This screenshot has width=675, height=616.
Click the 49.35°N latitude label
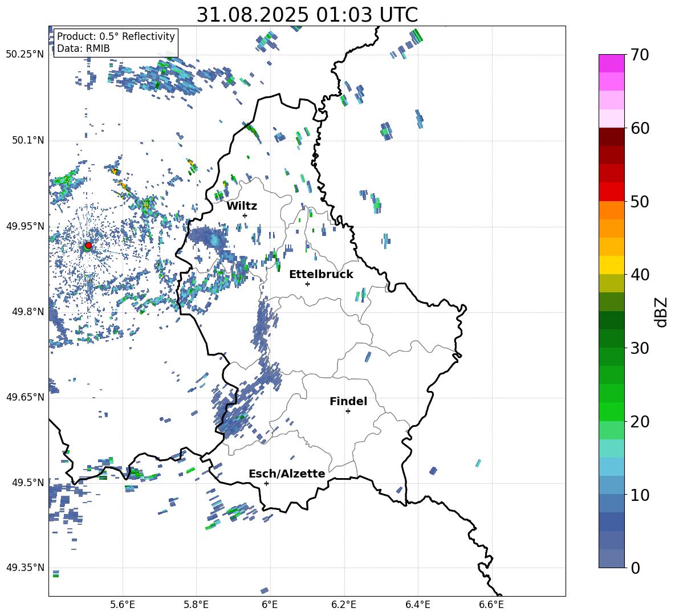(x=25, y=568)
